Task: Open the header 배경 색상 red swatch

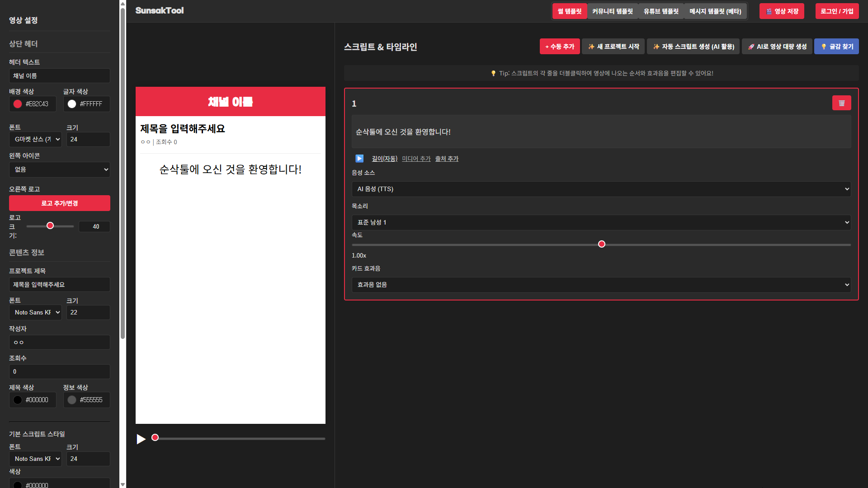Action: pyautogui.click(x=18, y=104)
